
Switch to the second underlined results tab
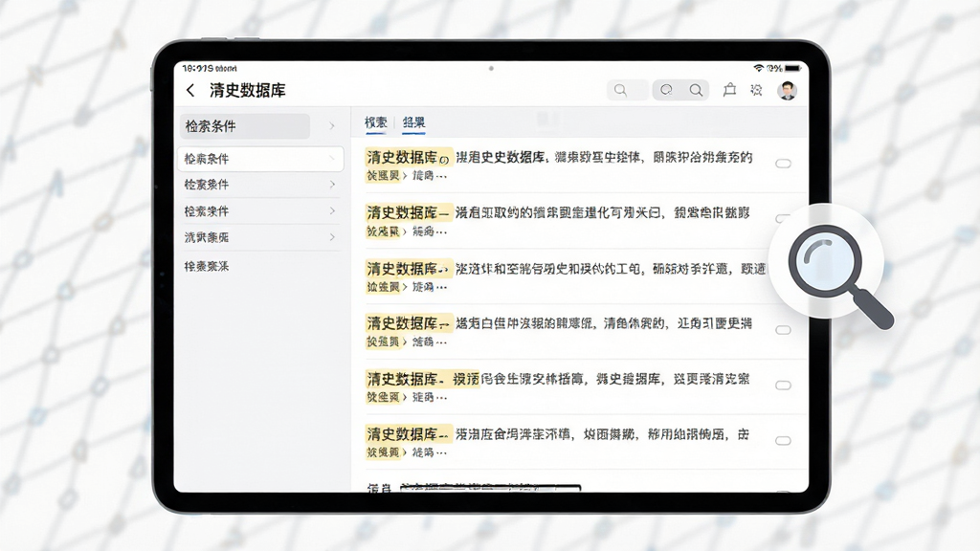click(413, 122)
